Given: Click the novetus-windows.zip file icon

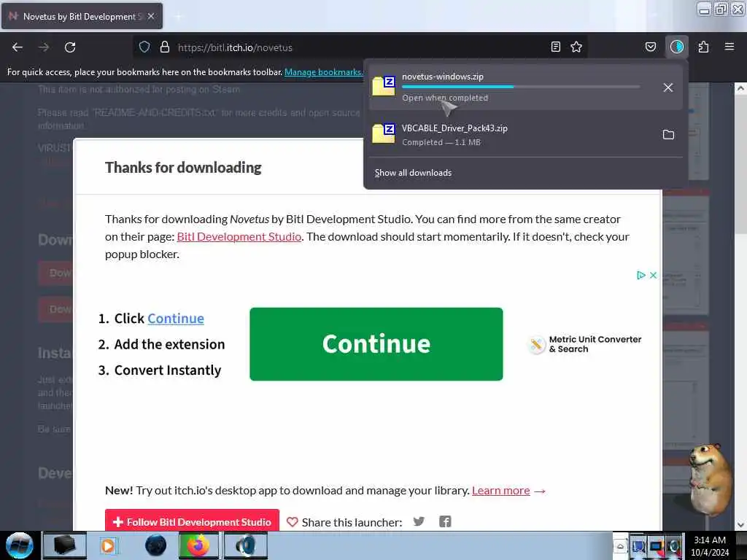Looking at the screenshot, I should [x=384, y=86].
